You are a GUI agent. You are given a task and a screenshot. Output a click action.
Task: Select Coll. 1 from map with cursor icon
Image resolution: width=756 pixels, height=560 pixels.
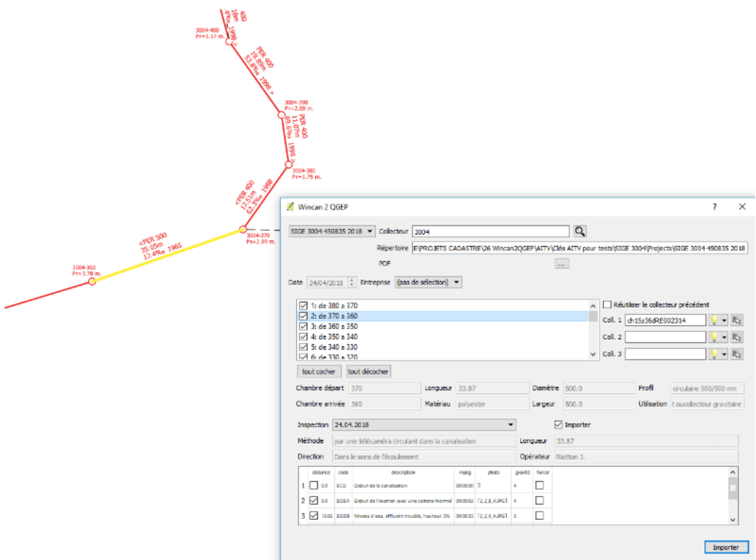[737, 320]
